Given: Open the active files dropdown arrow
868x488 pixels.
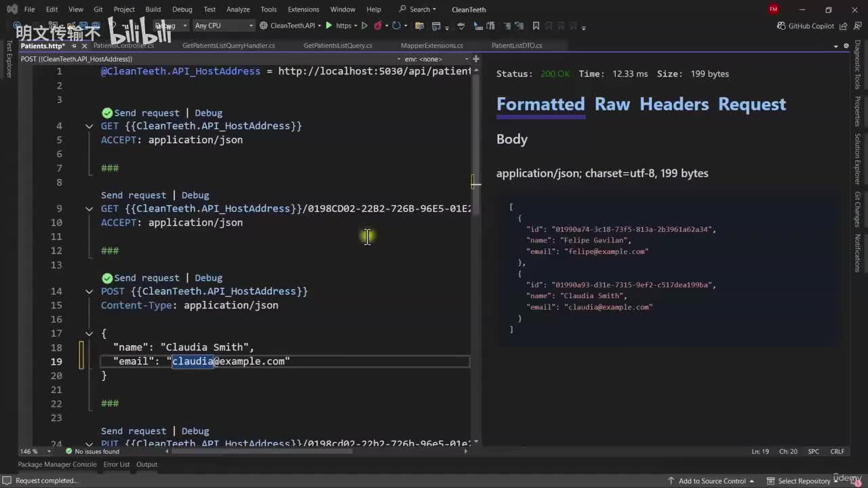Looking at the screenshot, I should click(x=836, y=46).
